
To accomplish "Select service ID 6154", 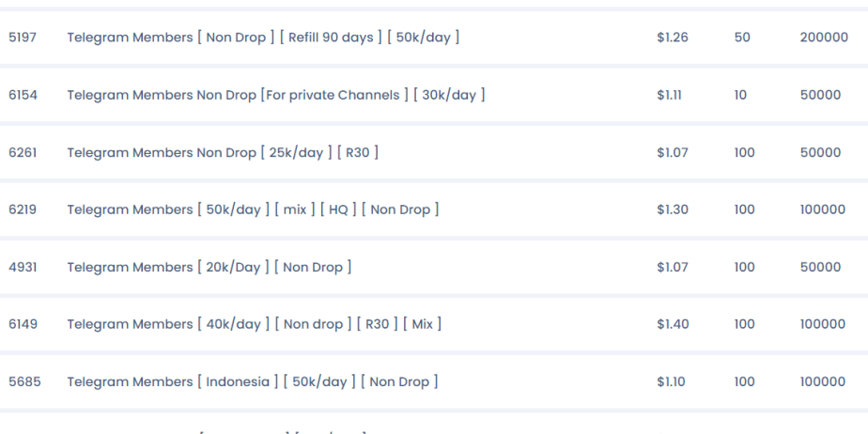I will 23,95.
